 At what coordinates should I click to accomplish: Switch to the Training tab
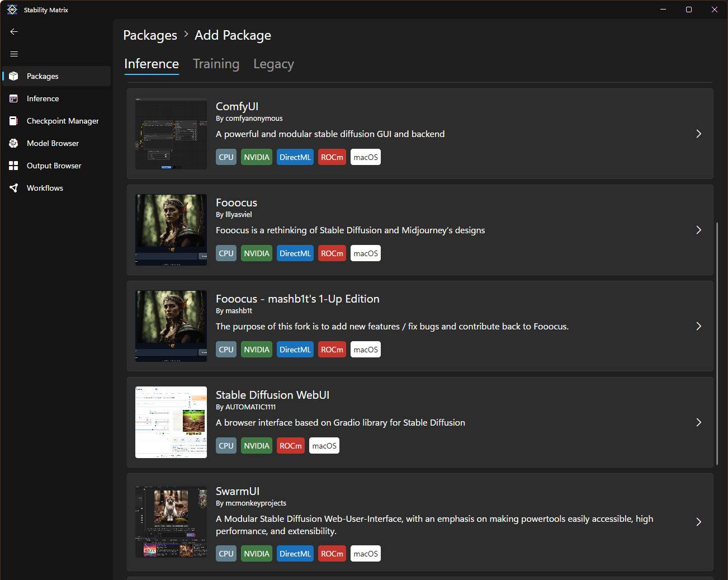[216, 64]
